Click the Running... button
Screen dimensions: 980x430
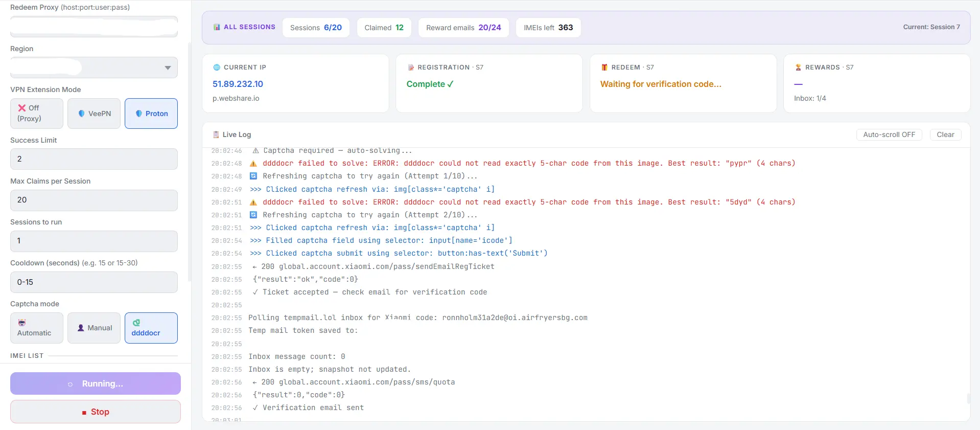click(96, 383)
